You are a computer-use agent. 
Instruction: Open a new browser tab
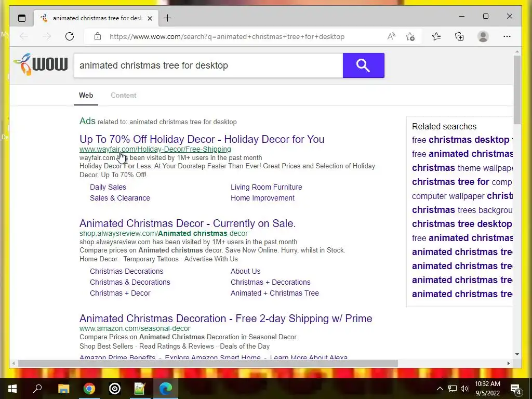pyautogui.click(x=168, y=18)
